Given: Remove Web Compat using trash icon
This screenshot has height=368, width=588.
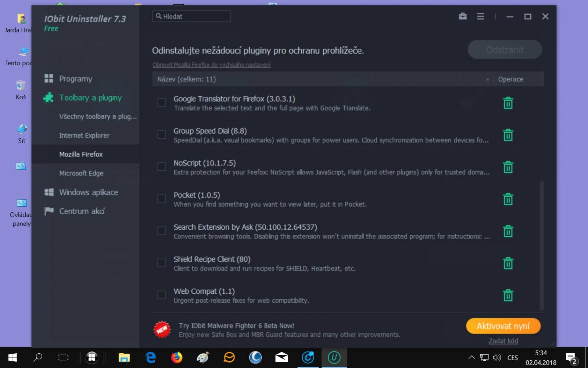Looking at the screenshot, I should (x=508, y=295).
